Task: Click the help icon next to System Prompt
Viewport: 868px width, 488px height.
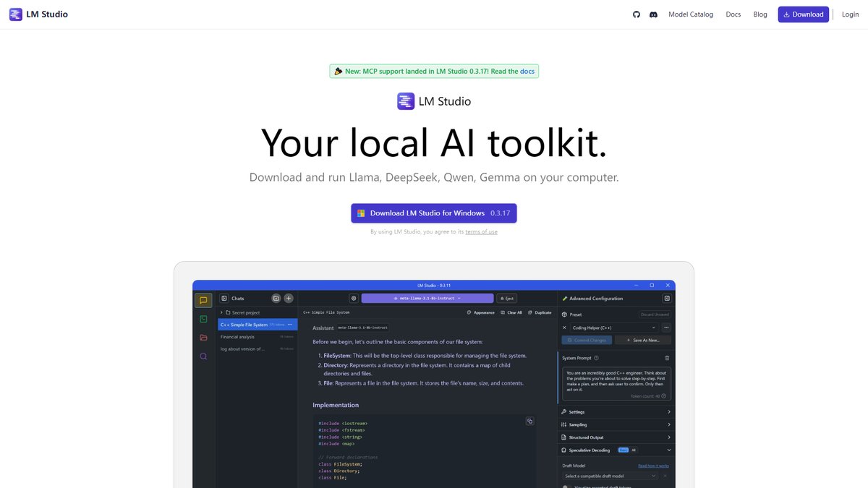Action: (596, 358)
